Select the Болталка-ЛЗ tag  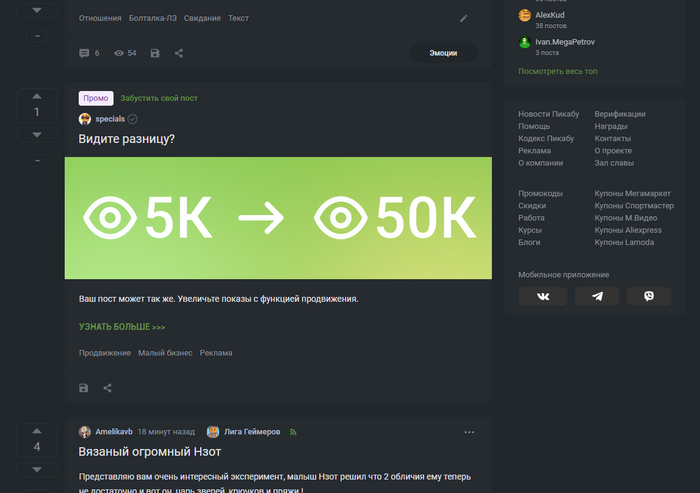tap(153, 18)
